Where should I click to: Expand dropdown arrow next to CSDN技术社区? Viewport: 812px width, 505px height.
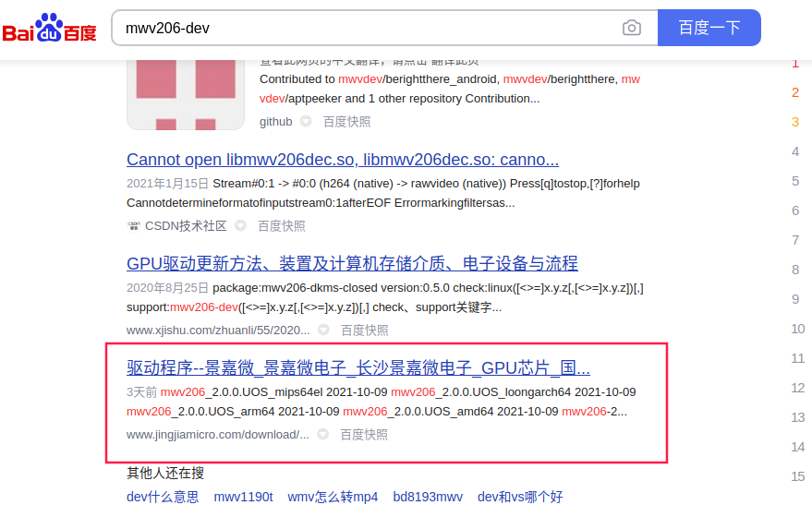(x=240, y=225)
